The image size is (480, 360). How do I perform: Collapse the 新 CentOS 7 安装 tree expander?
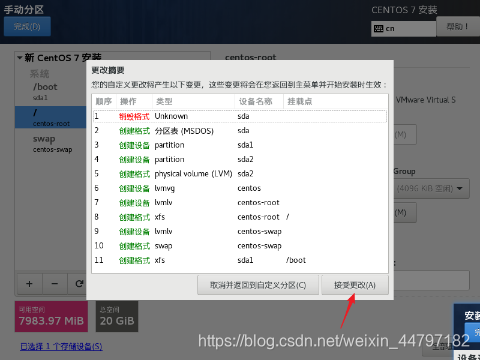pyautogui.click(x=20, y=58)
